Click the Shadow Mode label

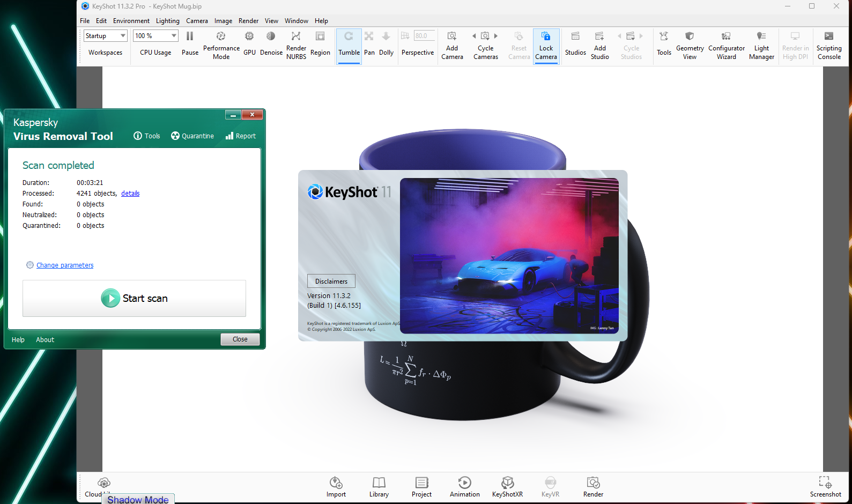(x=138, y=500)
